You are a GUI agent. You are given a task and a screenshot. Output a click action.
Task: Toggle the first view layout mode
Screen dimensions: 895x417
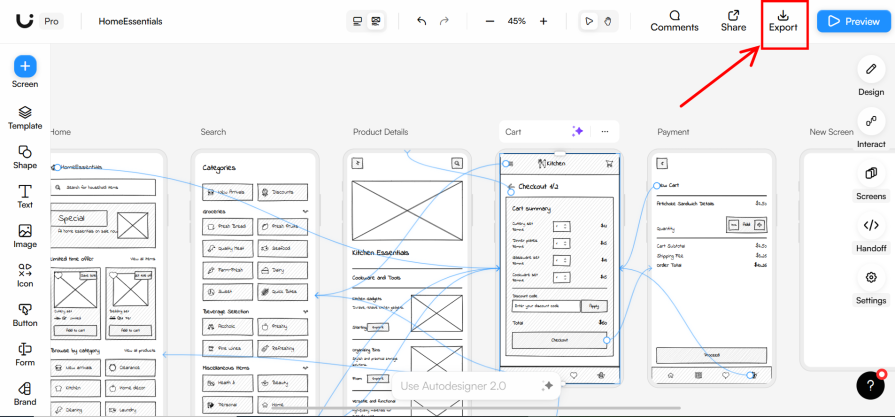[x=358, y=21]
